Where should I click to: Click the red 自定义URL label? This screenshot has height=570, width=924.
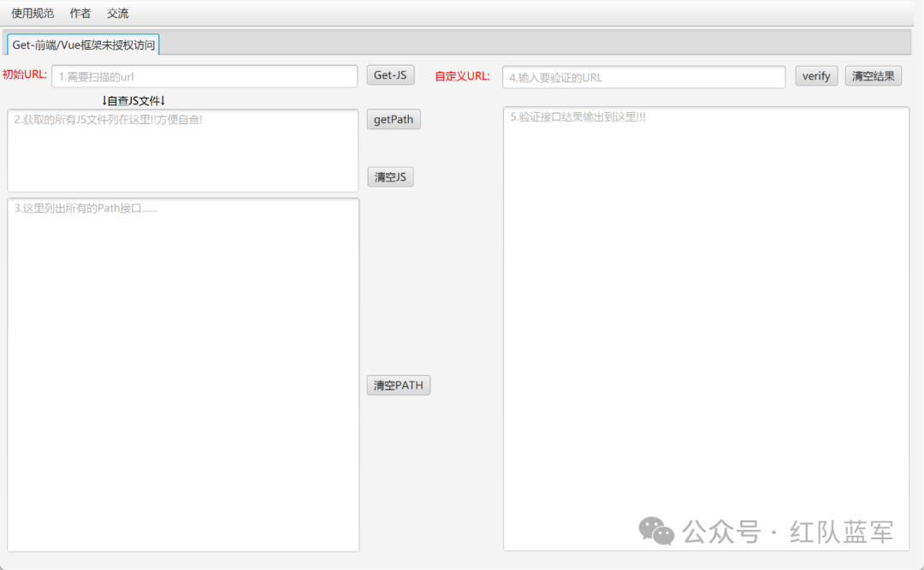coord(462,76)
